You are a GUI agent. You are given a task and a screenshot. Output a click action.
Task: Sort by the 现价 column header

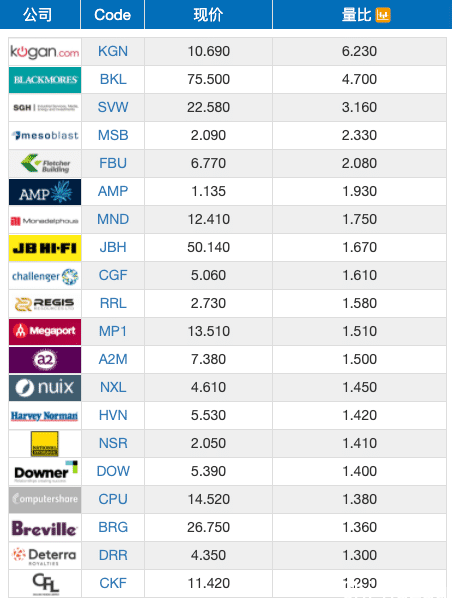pos(208,15)
